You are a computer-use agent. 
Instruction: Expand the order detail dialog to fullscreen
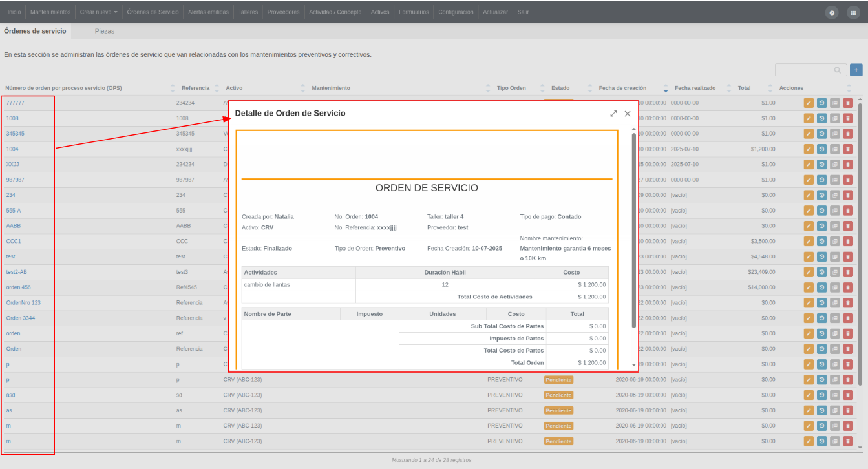pyautogui.click(x=613, y=114)
